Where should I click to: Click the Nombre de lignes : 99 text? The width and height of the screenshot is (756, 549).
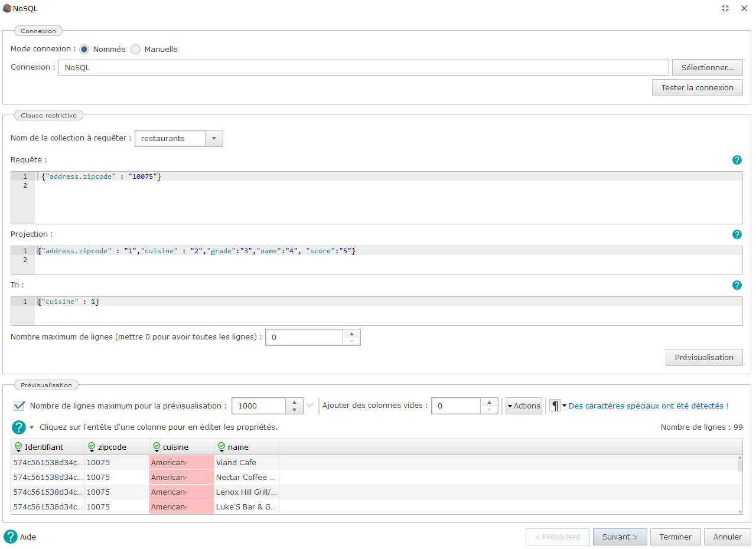coord(702,427)
